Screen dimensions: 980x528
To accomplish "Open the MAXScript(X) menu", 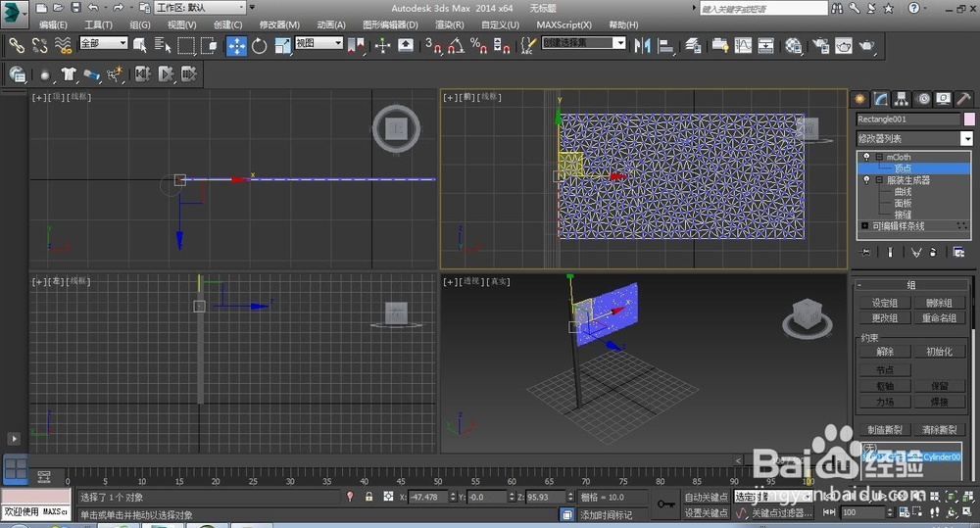I will coord(563,24).
